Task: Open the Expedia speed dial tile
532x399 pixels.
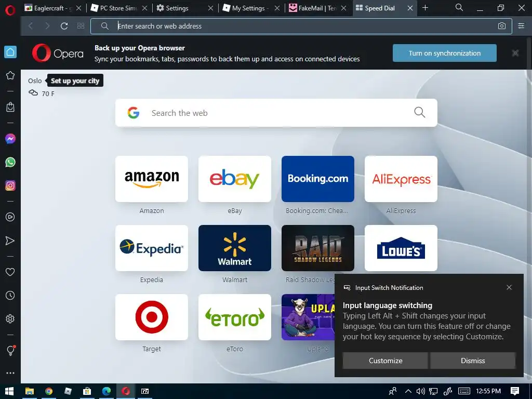Action: coord(152,248)
